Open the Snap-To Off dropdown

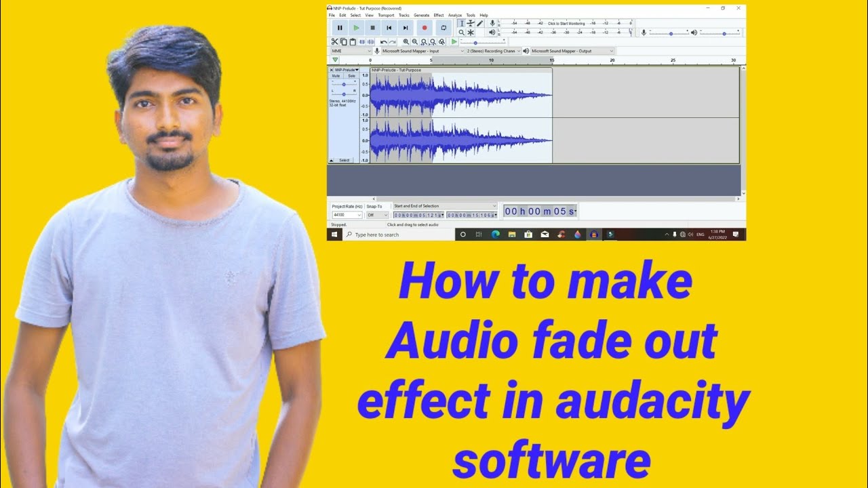click(377, 215)
